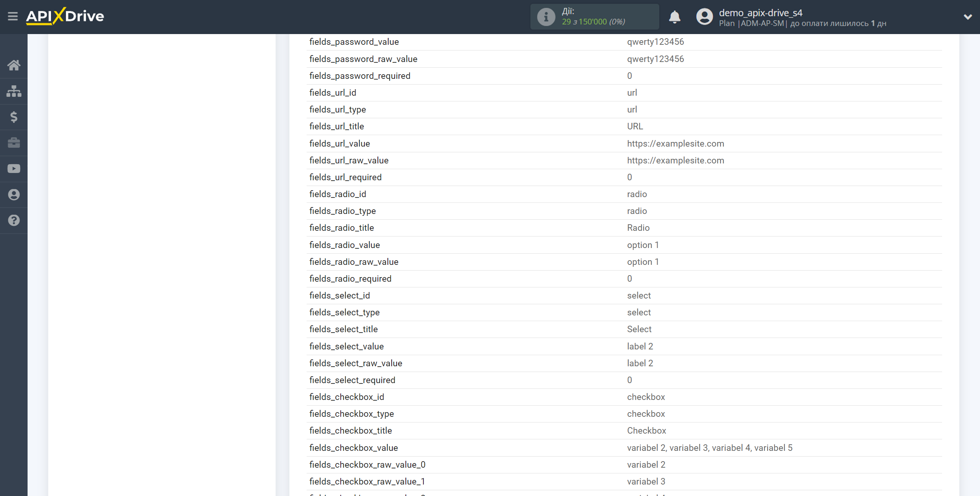Click the fields_password_value qwerty123456 text

coord(655,42)
